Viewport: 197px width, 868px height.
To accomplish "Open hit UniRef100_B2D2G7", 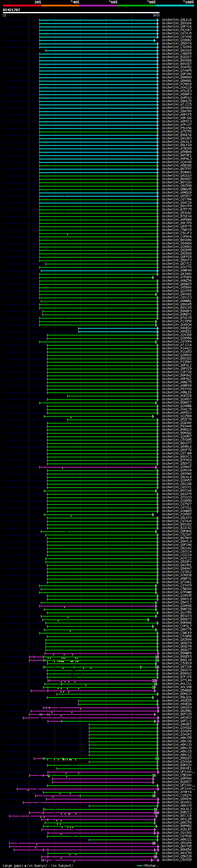I will tap(177, 57).
